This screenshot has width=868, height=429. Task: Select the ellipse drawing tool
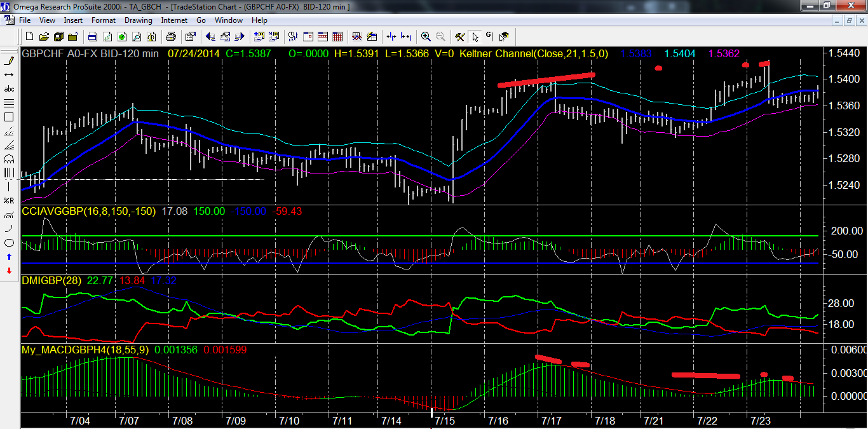click(9, 243)
